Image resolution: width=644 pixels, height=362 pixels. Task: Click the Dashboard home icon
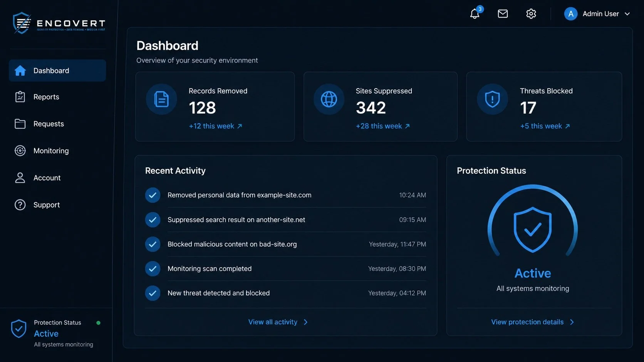20,70
